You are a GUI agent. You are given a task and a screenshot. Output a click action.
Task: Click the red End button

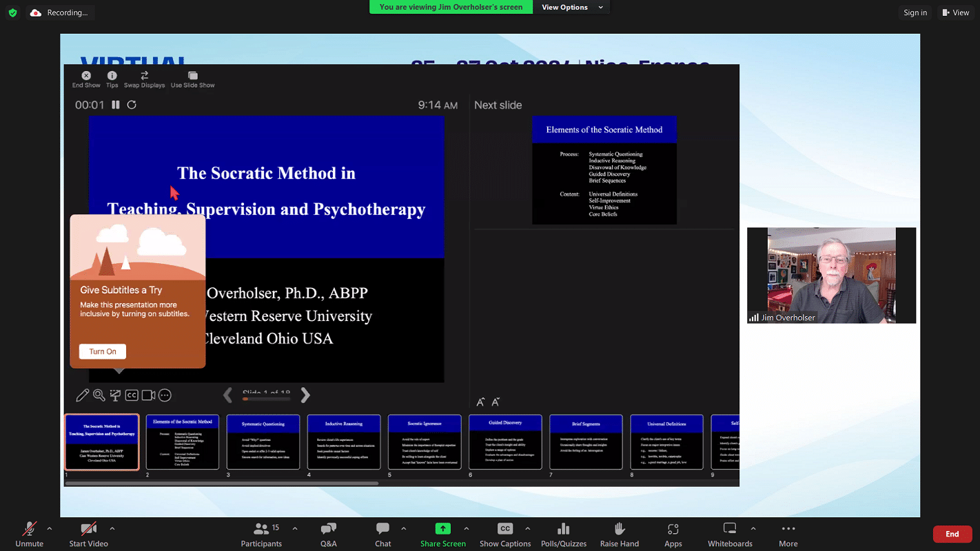(952, 534)
